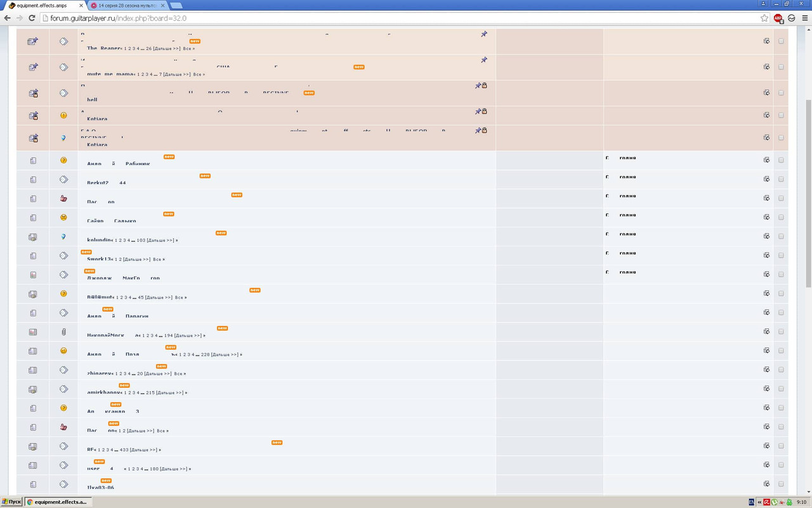The image size is (812, 508).
Task: Tick the checkbox in kolundin row
Action: tap(781, 236)
